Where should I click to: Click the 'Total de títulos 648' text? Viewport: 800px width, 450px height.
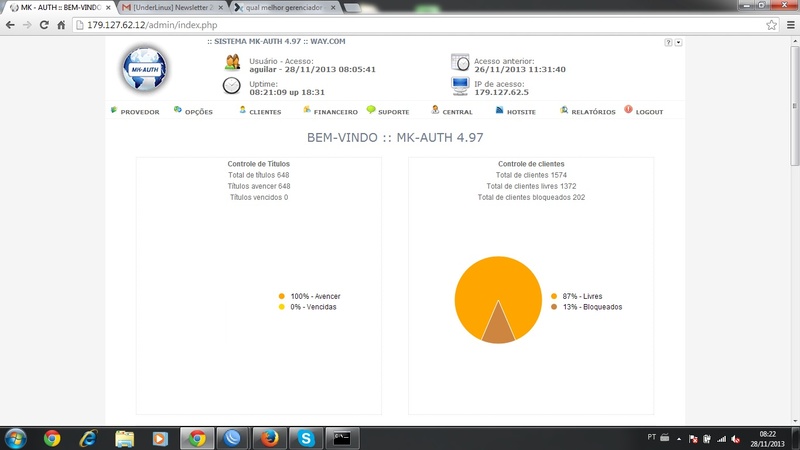(259, 175)
